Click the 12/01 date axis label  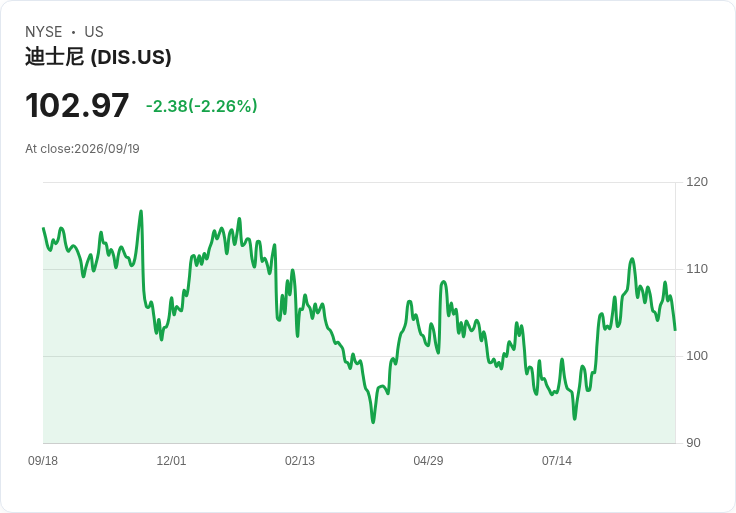coord(171,461)
